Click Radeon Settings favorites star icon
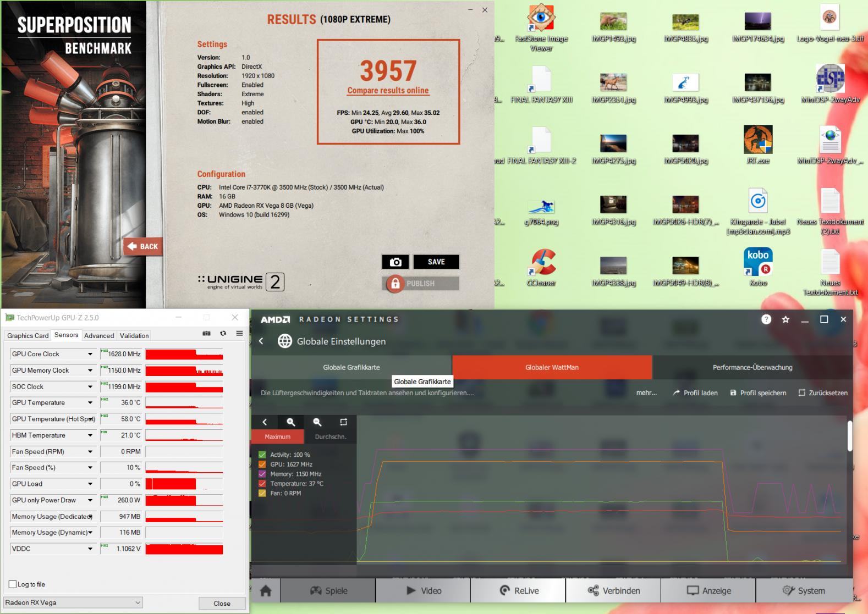 coord(785,319)
